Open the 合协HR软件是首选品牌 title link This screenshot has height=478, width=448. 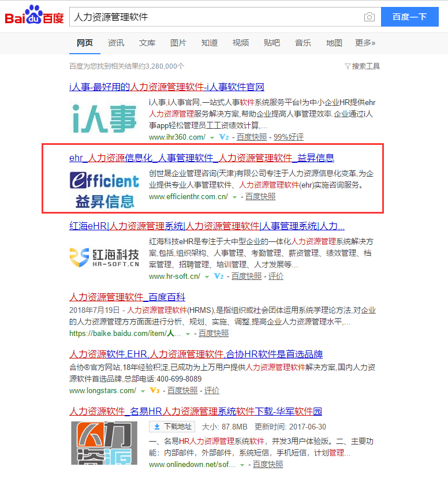[x=196, y=354]
